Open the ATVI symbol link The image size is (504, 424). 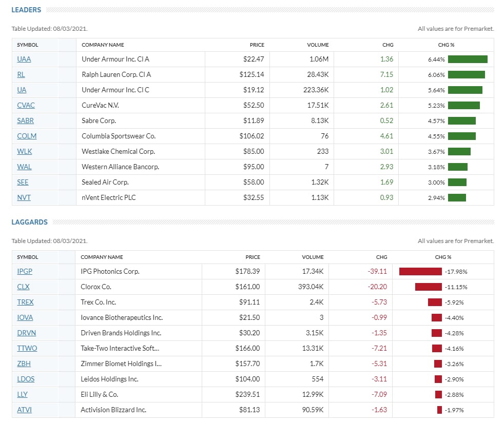[x=25, y=410]
